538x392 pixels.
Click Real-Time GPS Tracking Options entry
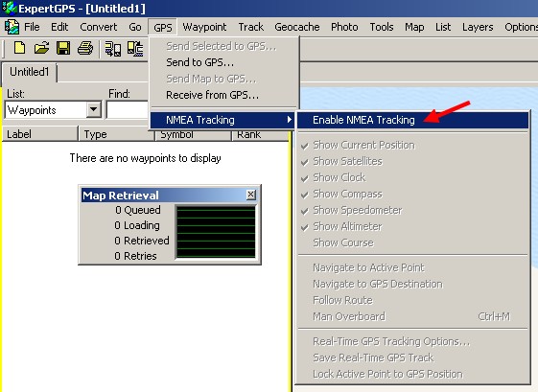click(x=412, y=341)
